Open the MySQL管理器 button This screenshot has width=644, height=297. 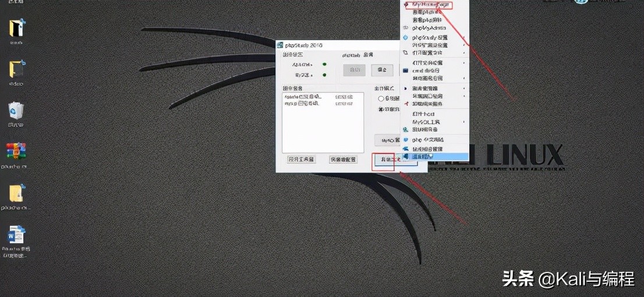point(388,140)
